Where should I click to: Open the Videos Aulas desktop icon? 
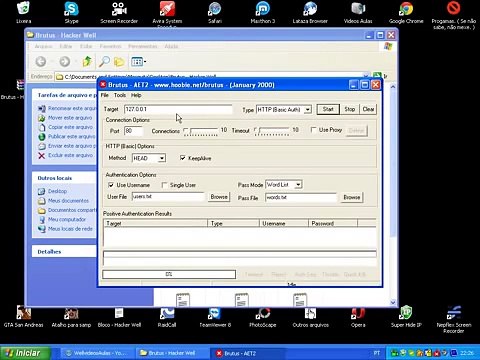pos(358,13)
